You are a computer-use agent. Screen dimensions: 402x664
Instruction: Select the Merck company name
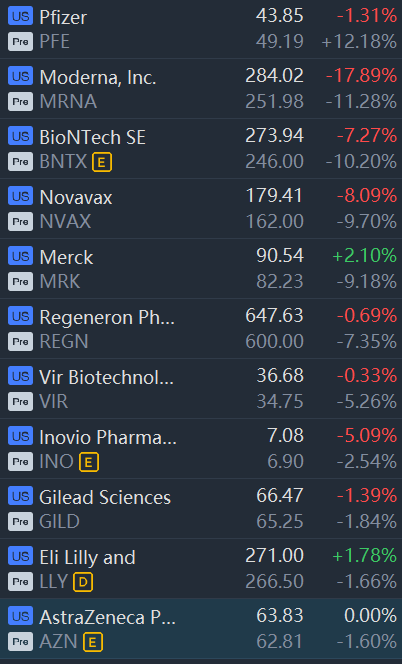[x=66, y=257]
